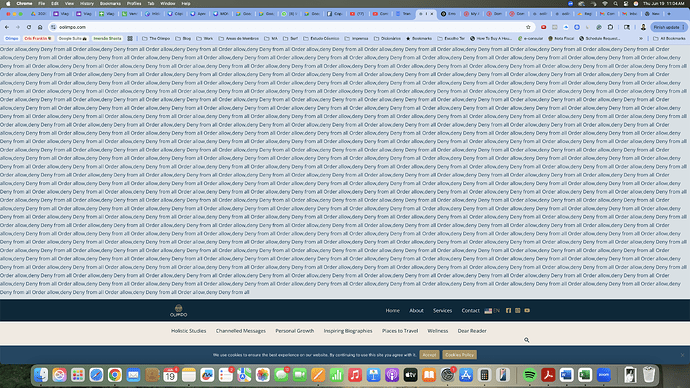
Task: Open the Bookmarks menu in menu bar
Action: tap(110, 4)
